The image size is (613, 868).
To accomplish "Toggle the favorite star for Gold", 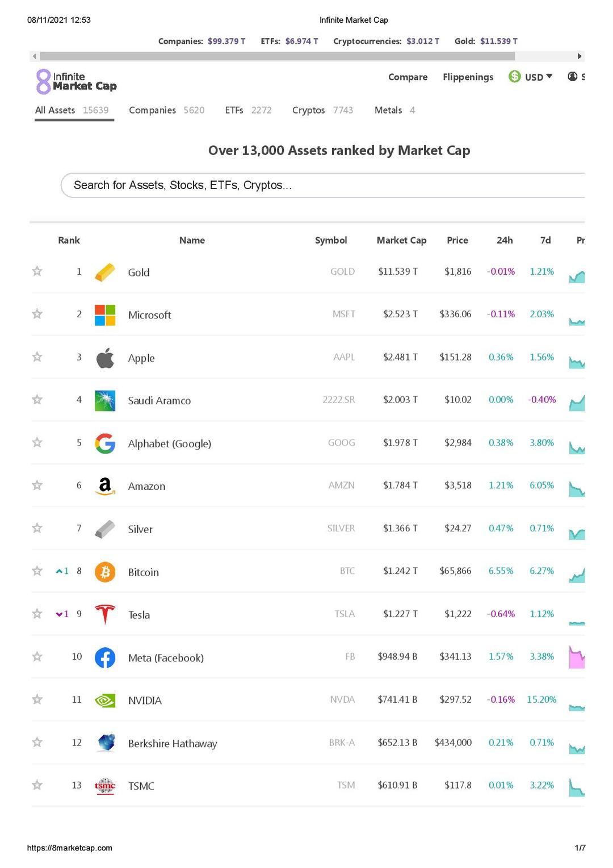I will 37,271.
